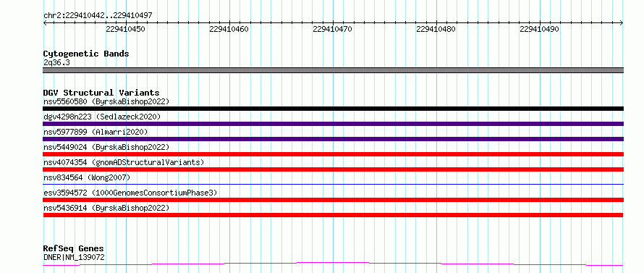The height and width of the screenshot is (273, 644).
Task: Click the thin blue nsv834564 variant line
Action: [x=333, y=184]
